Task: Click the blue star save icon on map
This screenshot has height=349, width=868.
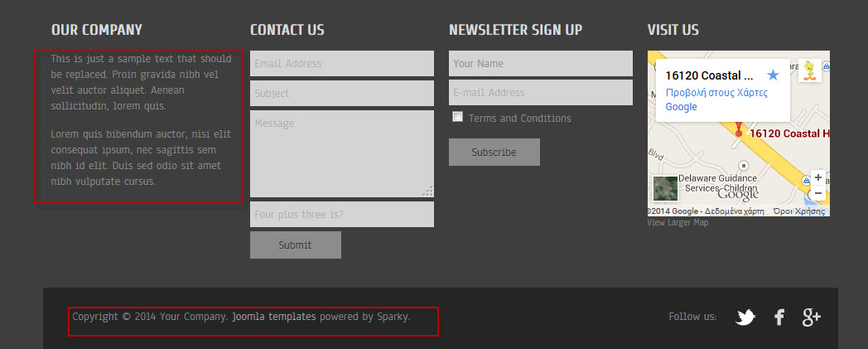Action: coord(774,75)
